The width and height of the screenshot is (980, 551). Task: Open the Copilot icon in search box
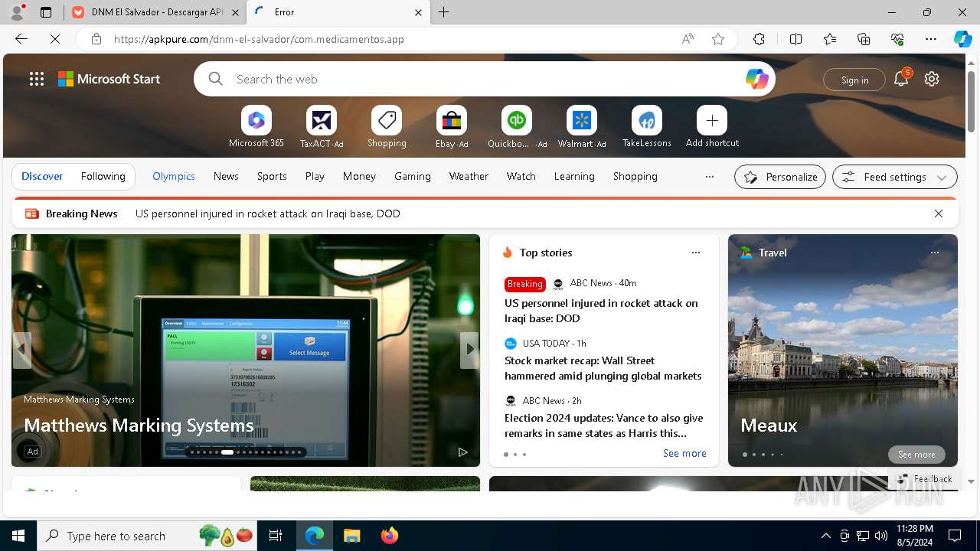(x=756, y=79)
